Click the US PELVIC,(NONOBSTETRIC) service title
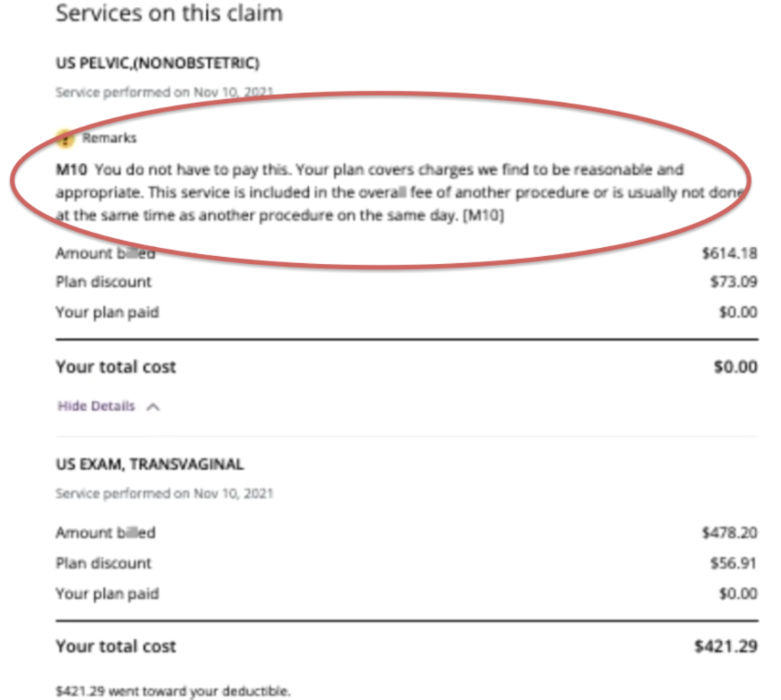781x700 pixels. (157, 63)
